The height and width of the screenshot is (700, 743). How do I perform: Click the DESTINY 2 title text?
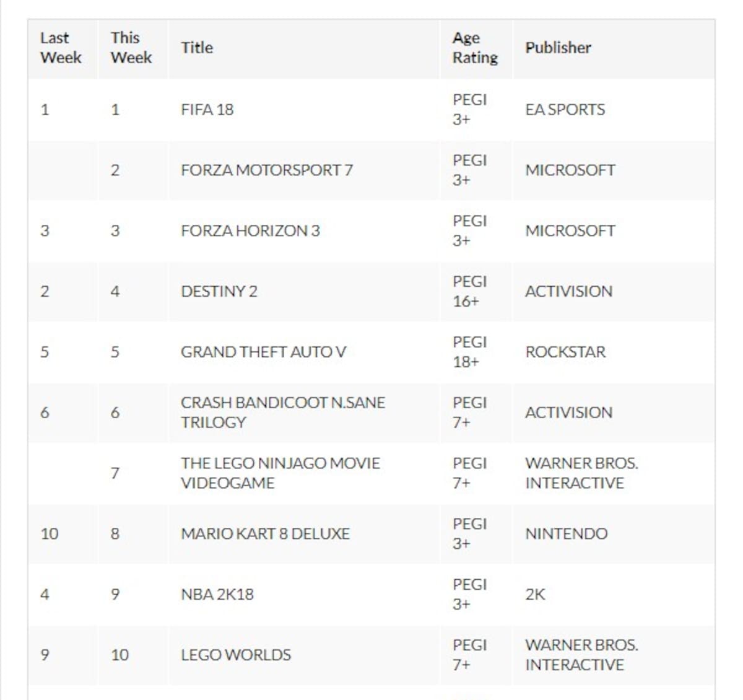219,292
